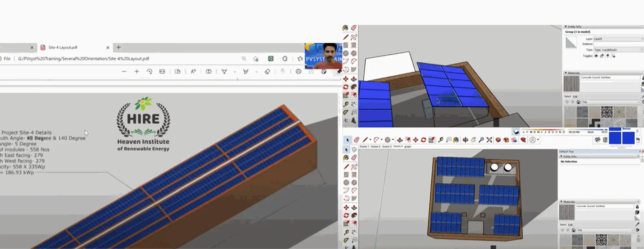Click the Concrete Scored Jointless material preview in the upper SketchUp window
Viewport: 644px width, 249px height.
point(572,84)
